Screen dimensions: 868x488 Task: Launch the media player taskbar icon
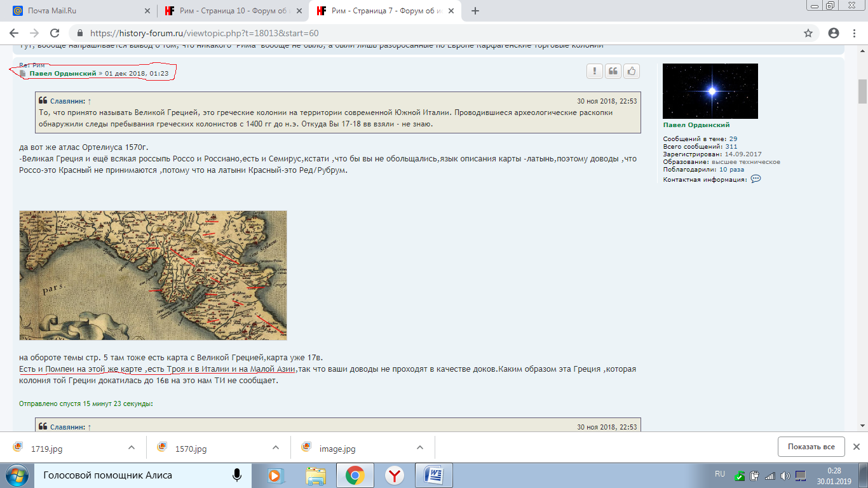(275, 475)
